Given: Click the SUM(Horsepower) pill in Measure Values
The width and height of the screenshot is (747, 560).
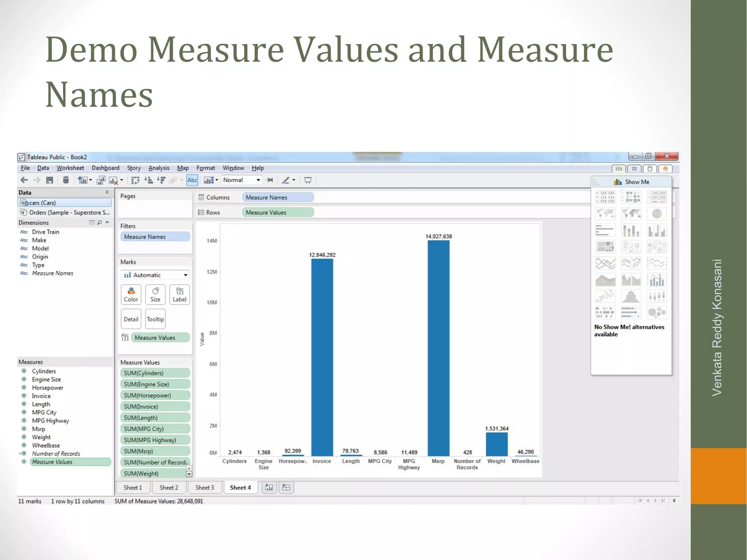Looking at the screenshot, I should click(x=155, y=395).
